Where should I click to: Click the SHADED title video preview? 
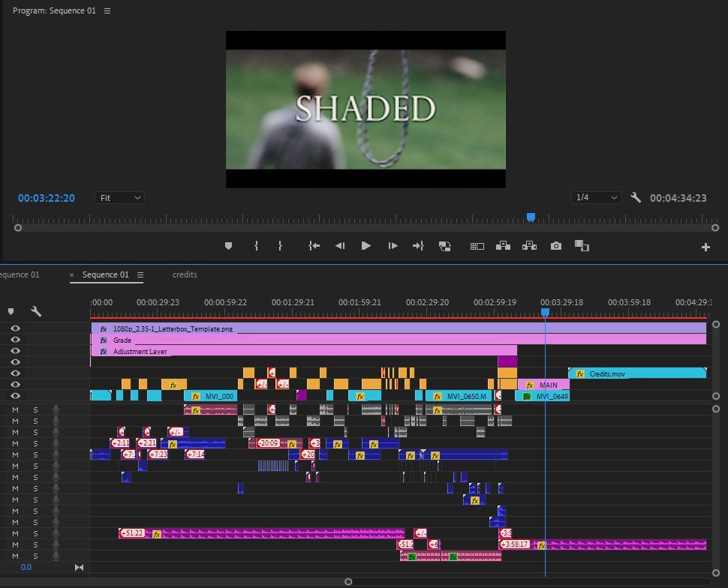coord(366,109)
